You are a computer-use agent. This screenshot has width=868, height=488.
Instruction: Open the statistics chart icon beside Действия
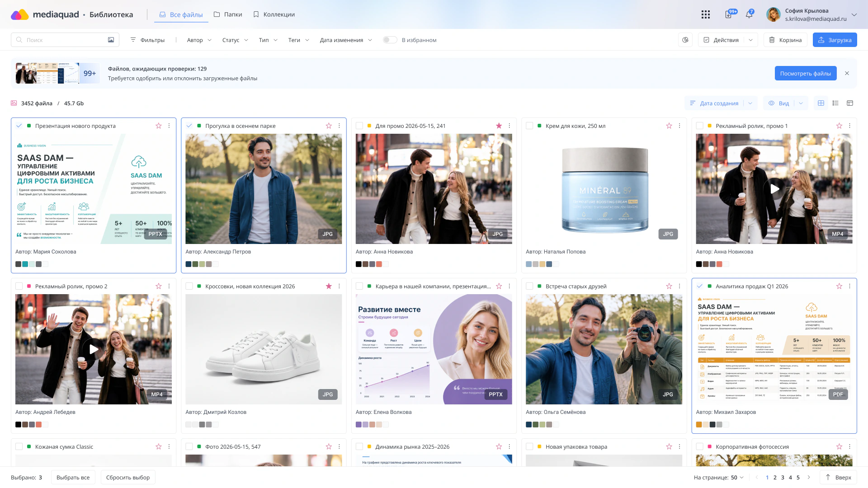(685, 40)
